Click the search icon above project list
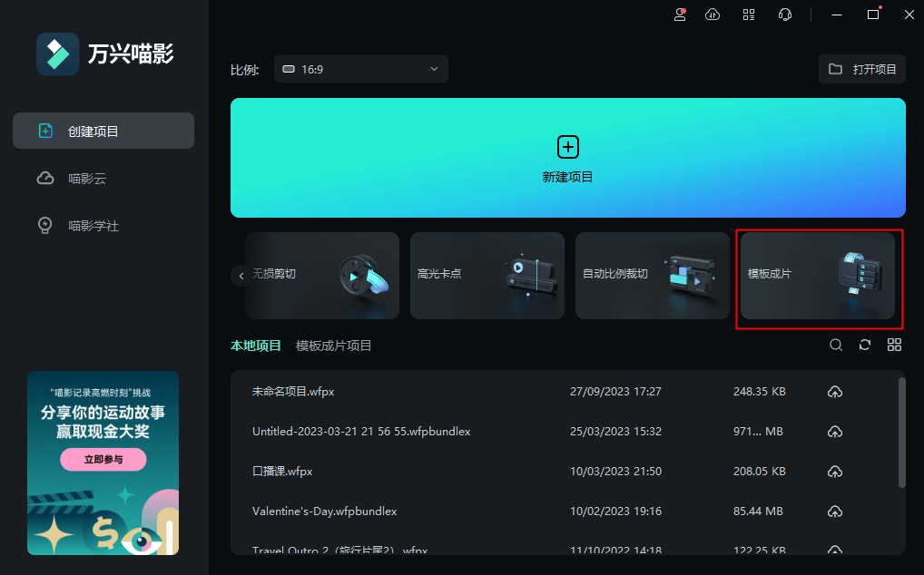This screenshot has height=575, width=924. click(835, 345)
